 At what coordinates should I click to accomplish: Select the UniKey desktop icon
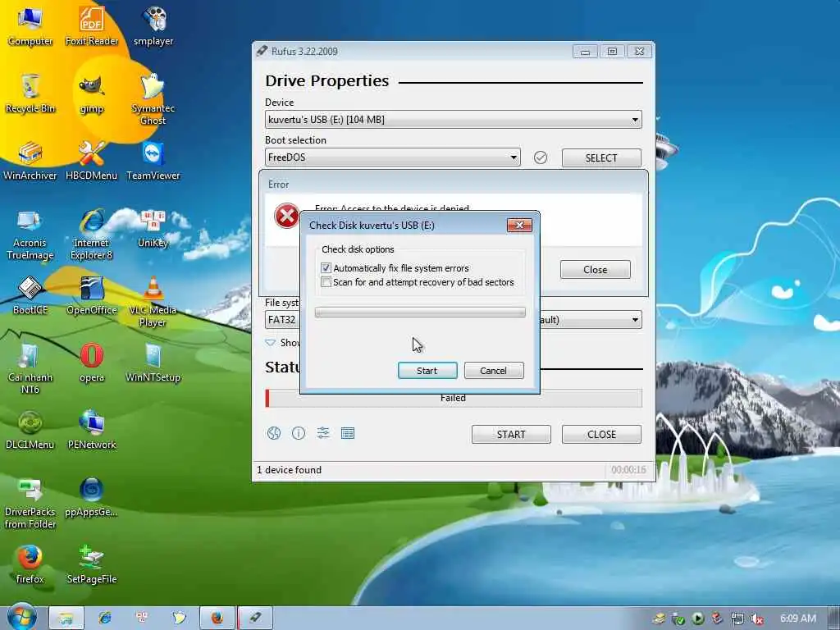[153, 229]
